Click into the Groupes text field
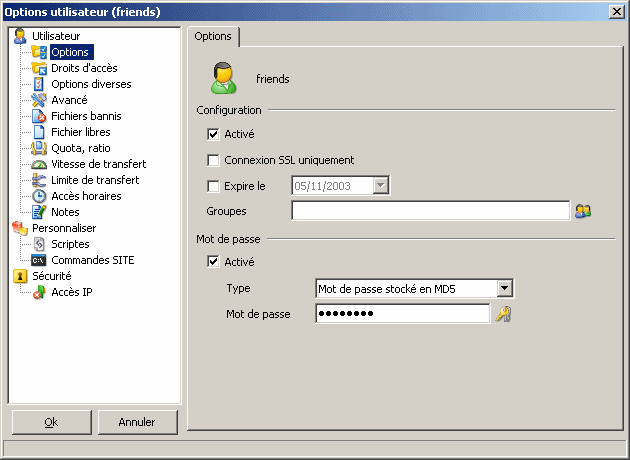The width and height of the screenshot is (630, 460). [430, 211]
